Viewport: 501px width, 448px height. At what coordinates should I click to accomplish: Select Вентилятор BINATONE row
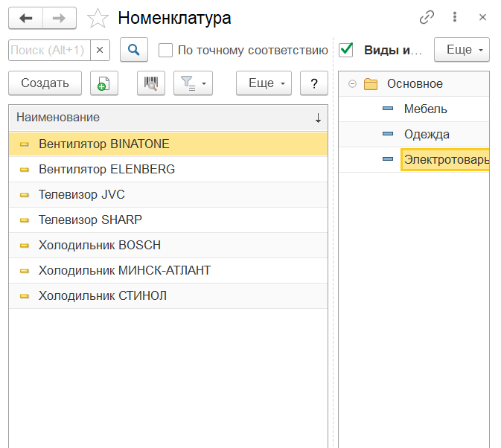pos(168,144)
